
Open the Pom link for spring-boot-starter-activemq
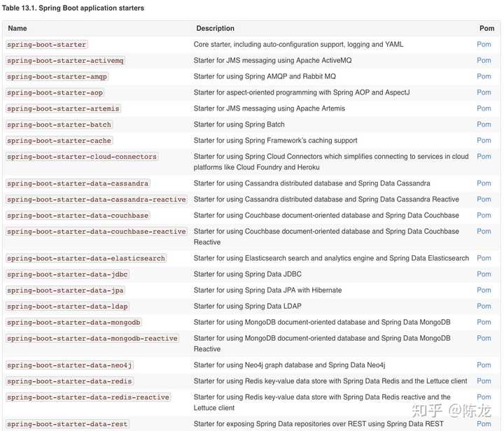coord(484,60)
